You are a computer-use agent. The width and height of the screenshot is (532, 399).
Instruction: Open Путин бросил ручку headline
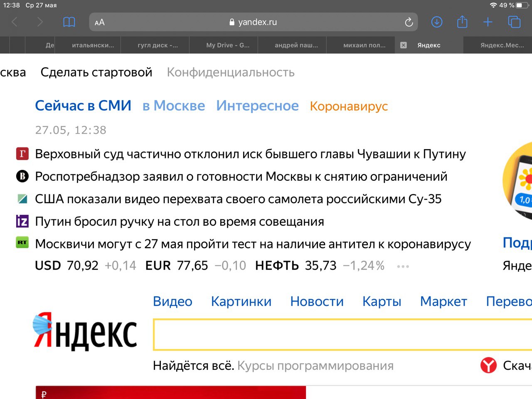pyautogui.click(x=180, y=222)
